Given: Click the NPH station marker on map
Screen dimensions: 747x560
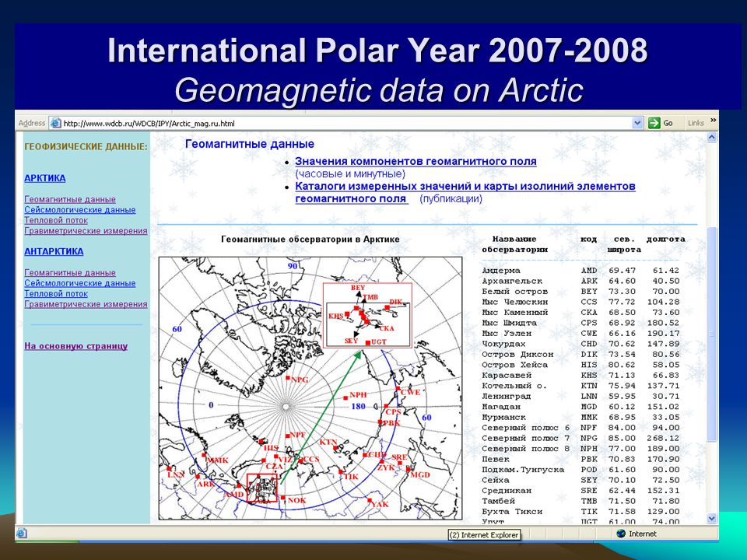Looking at the screenshot, I should click(x=345, y=397).
